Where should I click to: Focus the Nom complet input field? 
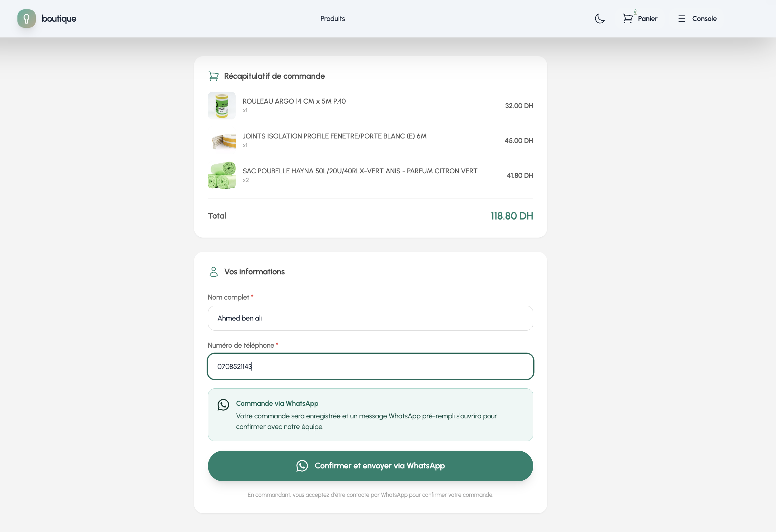(370, 318)
